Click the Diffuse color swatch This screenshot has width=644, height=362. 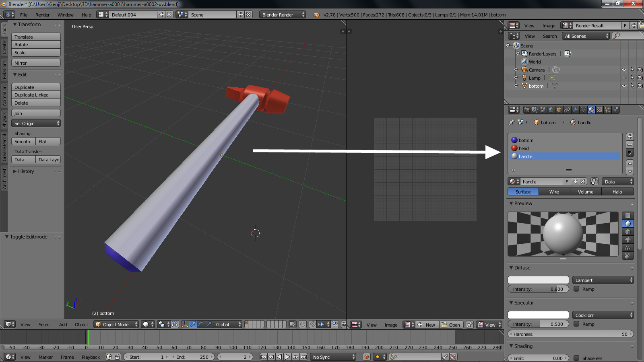pos(538,280)
